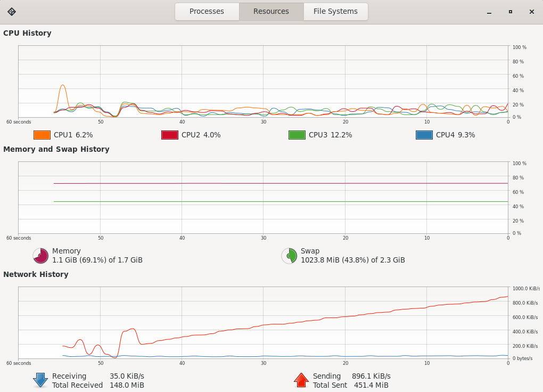
Task: Switch to the Processes tab
Action: 207,11
